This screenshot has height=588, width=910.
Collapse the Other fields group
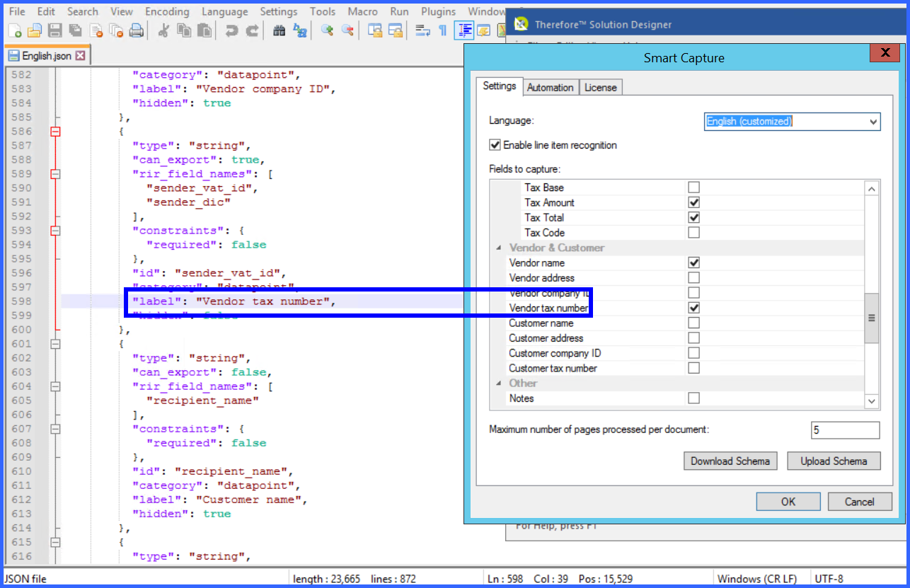click(x=499, y=383)
